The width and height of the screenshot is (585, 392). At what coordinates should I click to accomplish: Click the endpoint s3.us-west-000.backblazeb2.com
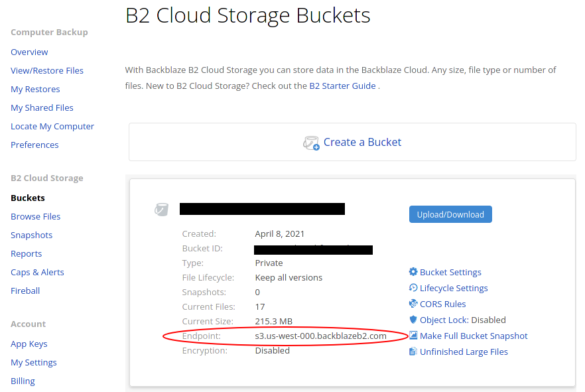pos(320,336)
